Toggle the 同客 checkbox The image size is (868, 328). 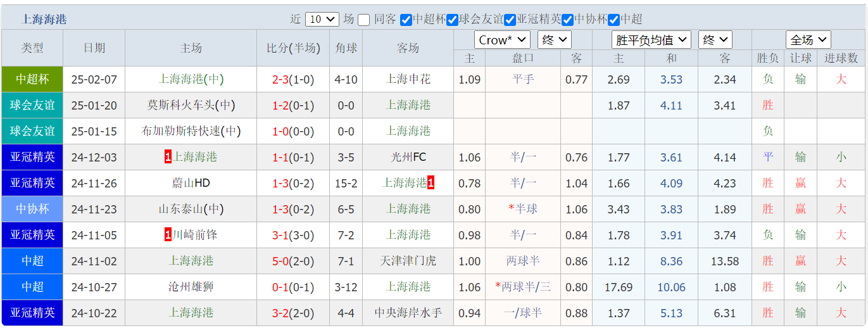click(363, 20)
